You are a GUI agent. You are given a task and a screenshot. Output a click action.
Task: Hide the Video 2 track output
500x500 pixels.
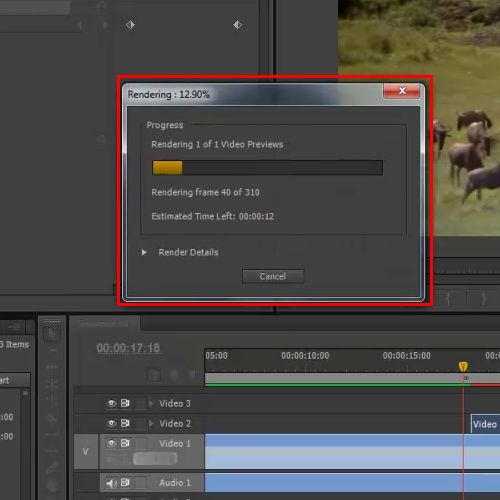[112, 423]
